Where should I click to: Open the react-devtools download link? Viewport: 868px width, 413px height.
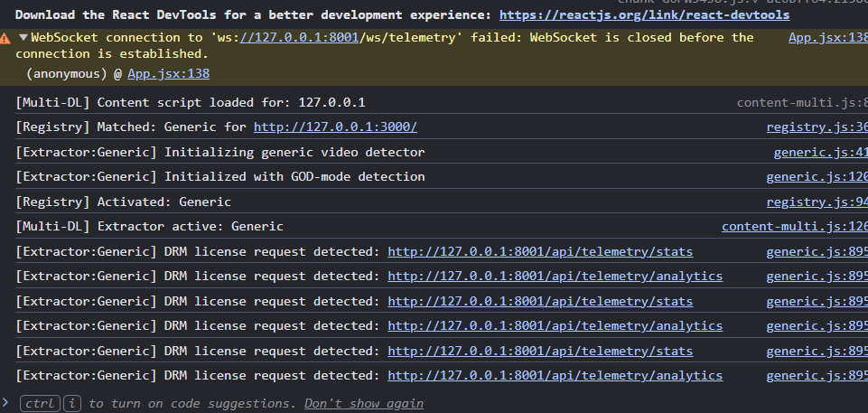644,15
